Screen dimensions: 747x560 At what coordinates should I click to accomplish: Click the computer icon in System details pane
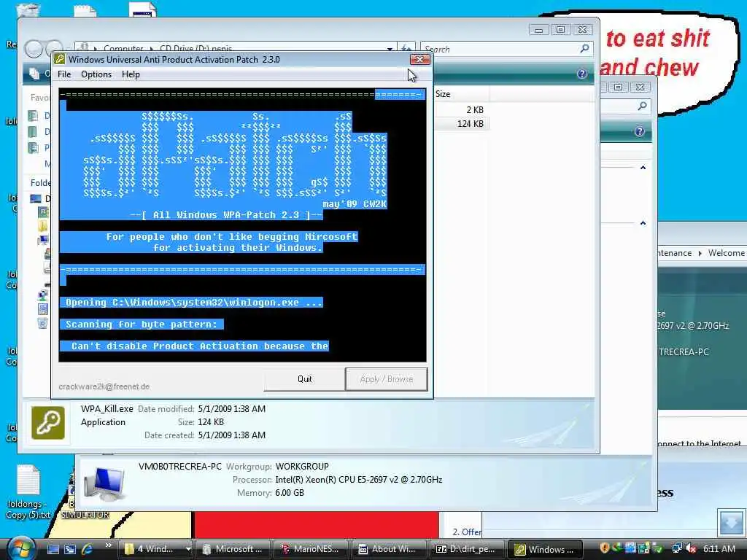pos(104,484)
